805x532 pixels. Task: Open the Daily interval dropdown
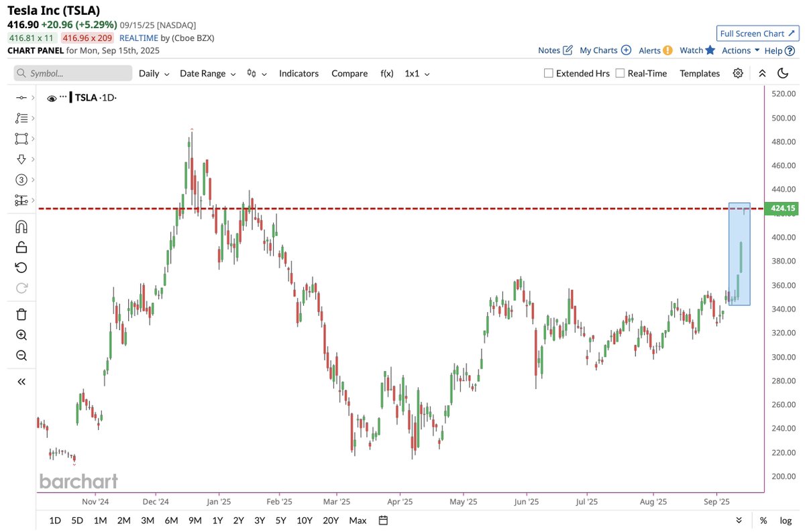coord(154,73)
